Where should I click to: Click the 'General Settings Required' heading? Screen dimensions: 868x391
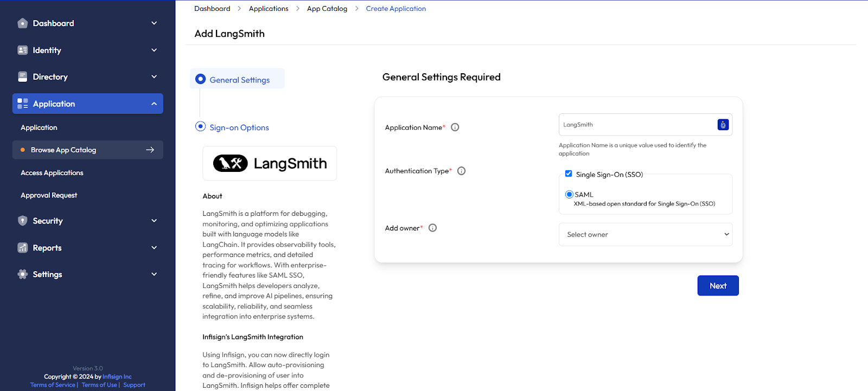click(x=442, y=77)
